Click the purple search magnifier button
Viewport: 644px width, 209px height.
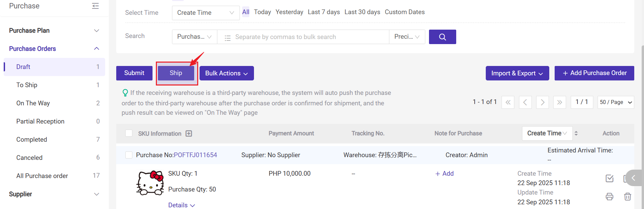(442, 37)
